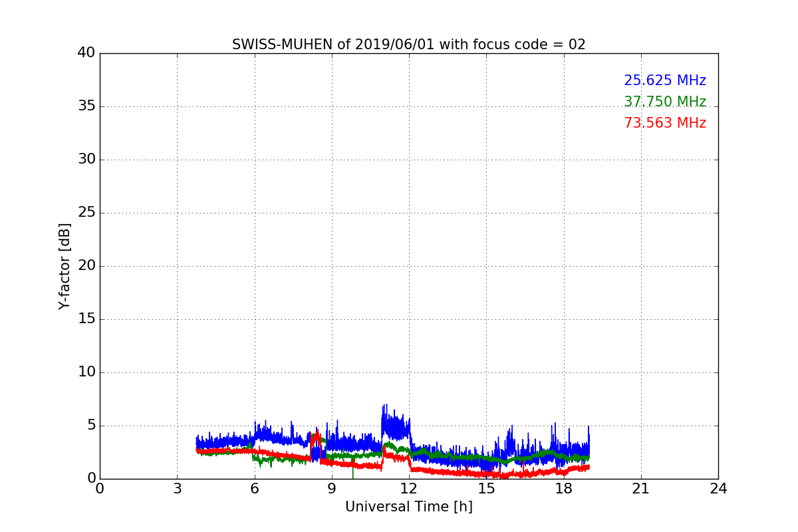This screenshot has height=532, width=798.
Task: Click y-axis tick label 35
Action: coord(86,106)
